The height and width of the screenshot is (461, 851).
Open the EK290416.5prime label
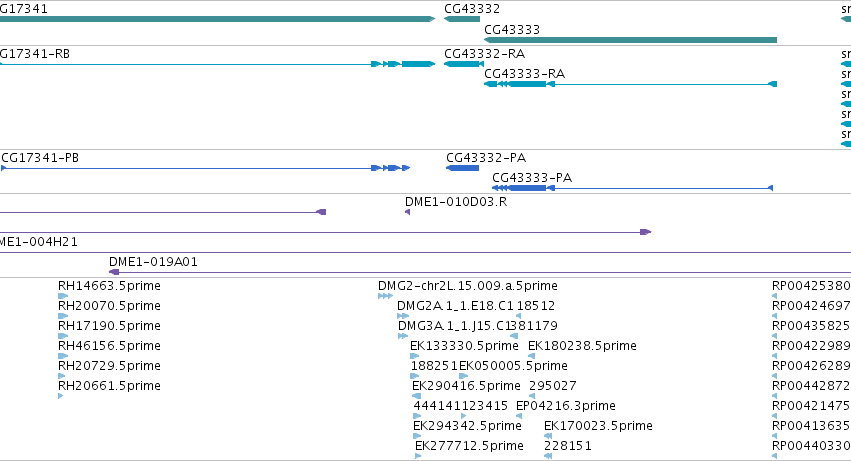tap(466, 386)
